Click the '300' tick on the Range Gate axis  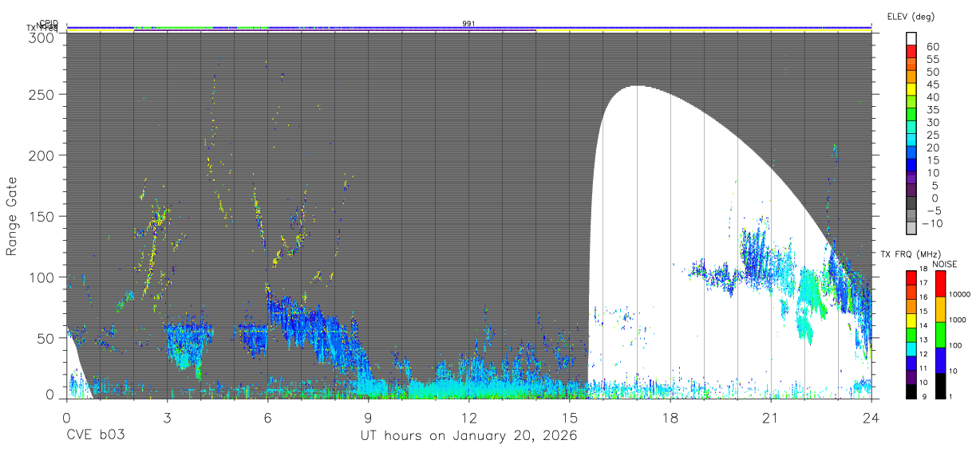tap(43, 37)
